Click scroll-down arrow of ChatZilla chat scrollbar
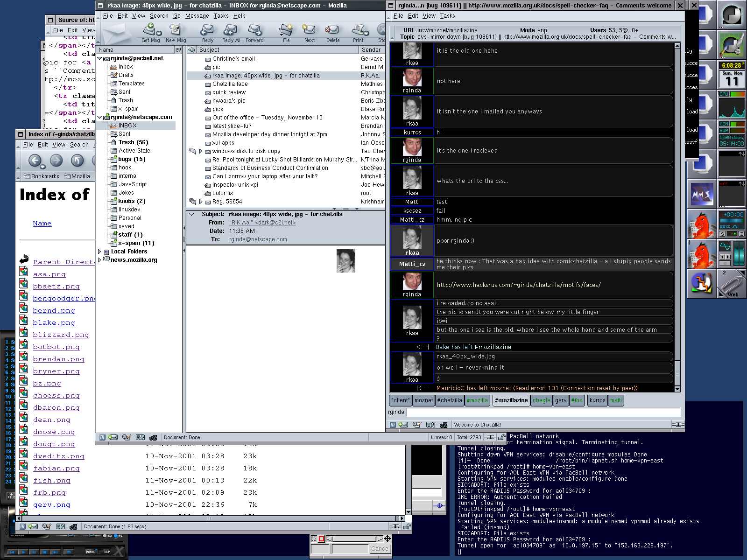Screen dimensions: 747x560 677,389
